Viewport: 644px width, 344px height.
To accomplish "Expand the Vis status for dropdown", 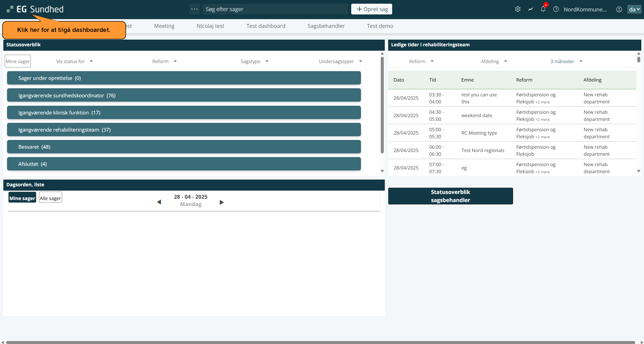I will (75, 61).
